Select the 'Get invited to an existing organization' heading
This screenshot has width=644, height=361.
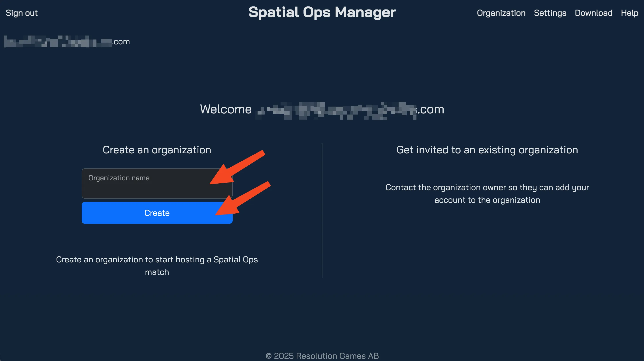487,150
